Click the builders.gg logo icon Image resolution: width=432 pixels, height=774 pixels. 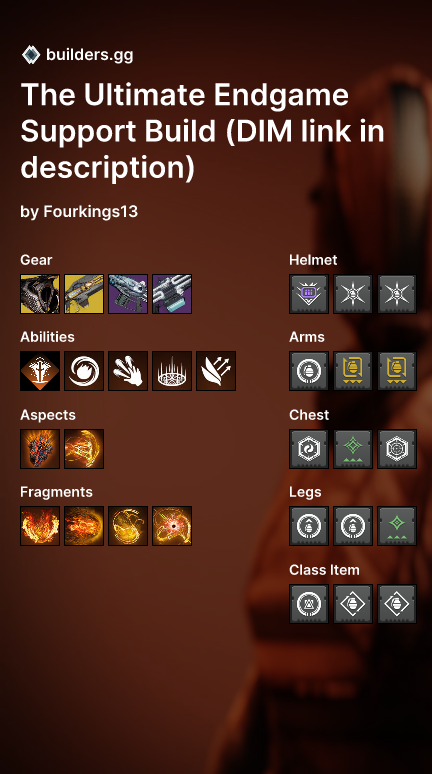pos(31,54)
